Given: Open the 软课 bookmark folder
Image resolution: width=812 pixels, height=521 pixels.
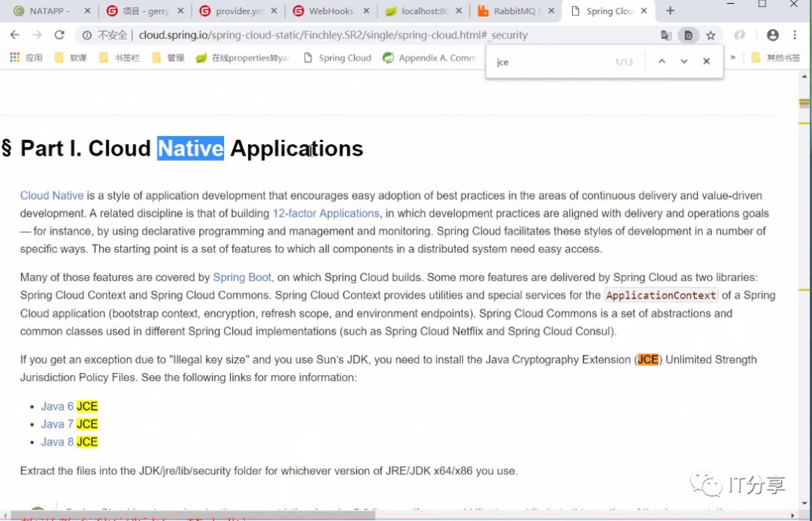Looking at the screenshot, I should point(71,57).
